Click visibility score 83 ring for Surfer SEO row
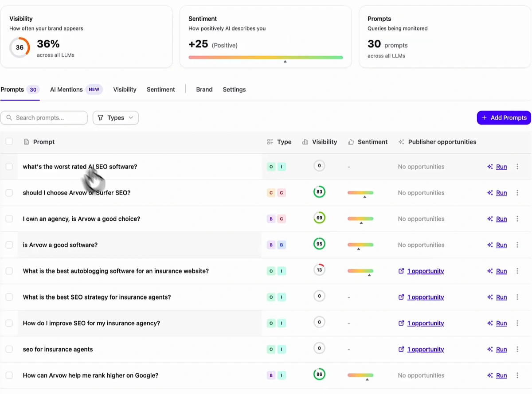Viewport: 532px width, 394px height. tap(319, 192)
